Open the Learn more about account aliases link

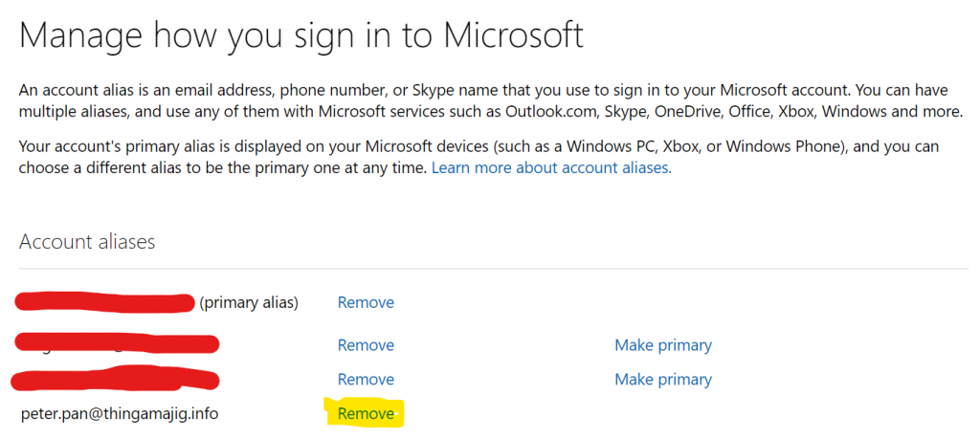click(x=551, y=168)
